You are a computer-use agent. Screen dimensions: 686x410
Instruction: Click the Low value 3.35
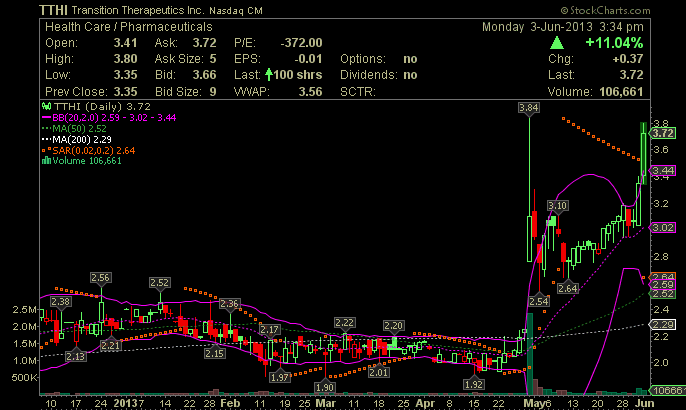point(125,75)
